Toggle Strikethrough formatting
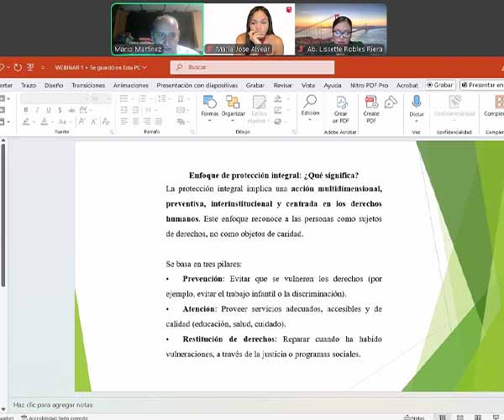Viewport: 504px width, 420px height. (x=71, y=110)
